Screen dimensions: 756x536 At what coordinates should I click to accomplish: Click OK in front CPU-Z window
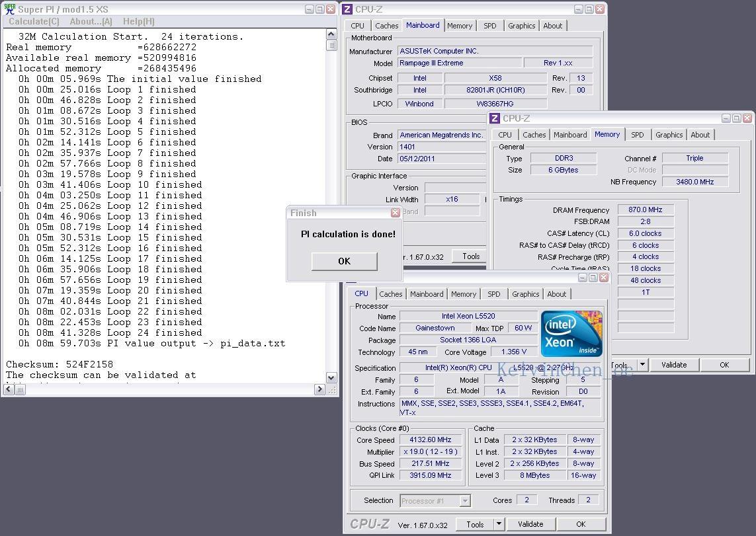click(581, 525)
